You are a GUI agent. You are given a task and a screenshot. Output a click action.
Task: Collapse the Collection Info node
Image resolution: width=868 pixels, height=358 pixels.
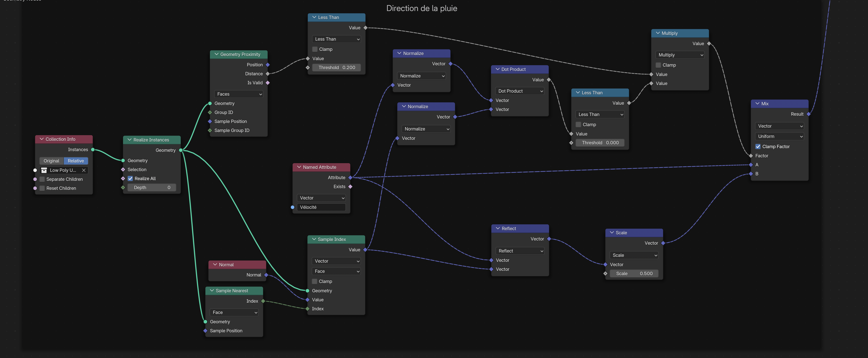click(x=42, y=139)
